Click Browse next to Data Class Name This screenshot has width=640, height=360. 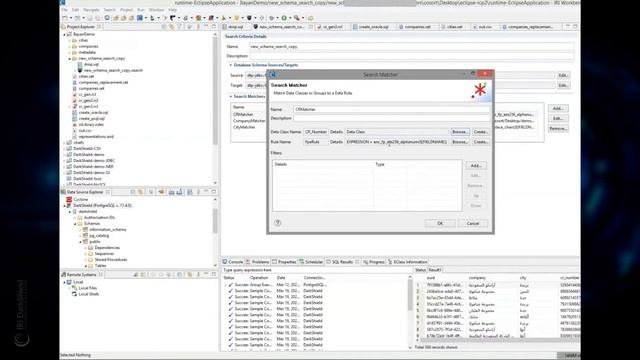(x=460, y=132)
